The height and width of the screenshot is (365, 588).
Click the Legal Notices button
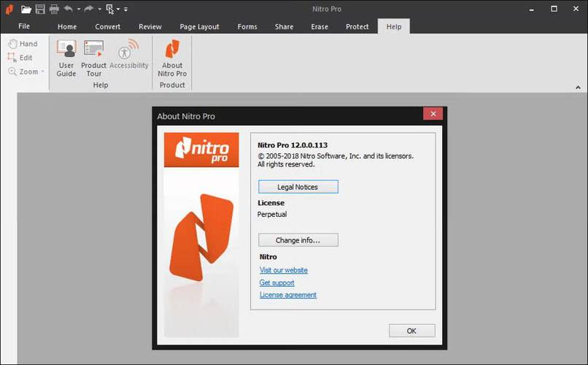click(x=298, y=187)
